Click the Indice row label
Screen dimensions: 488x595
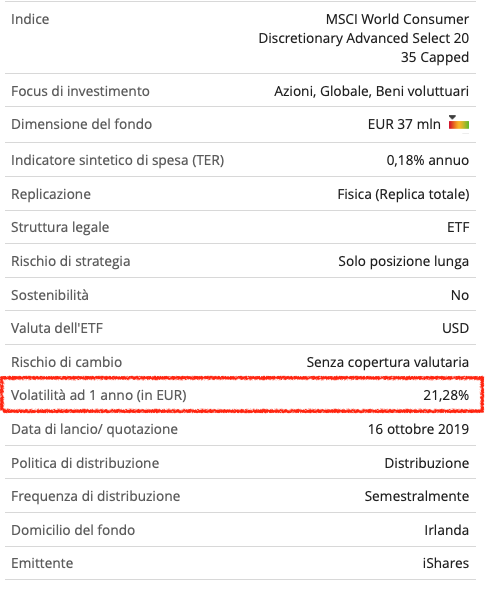(x=30, y=19)
